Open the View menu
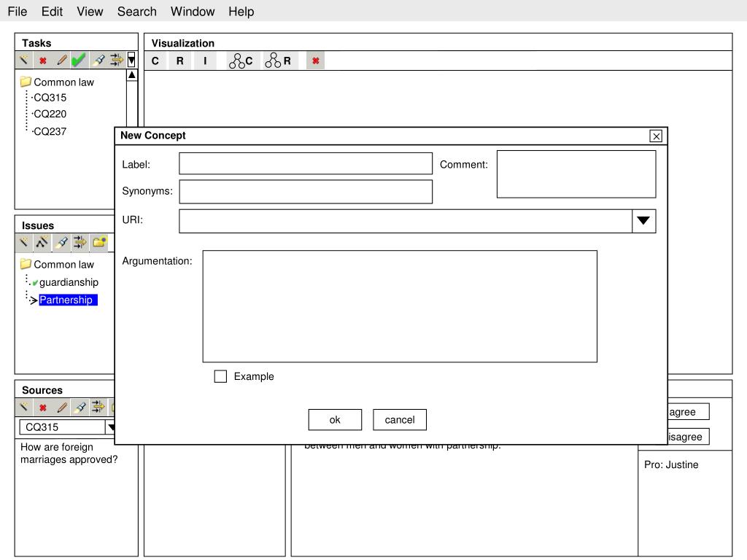 coord(90,12)
